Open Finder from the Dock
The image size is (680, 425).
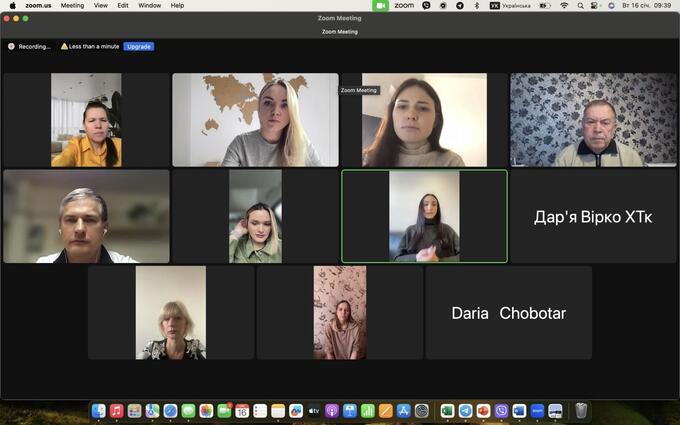coord(98,411)
